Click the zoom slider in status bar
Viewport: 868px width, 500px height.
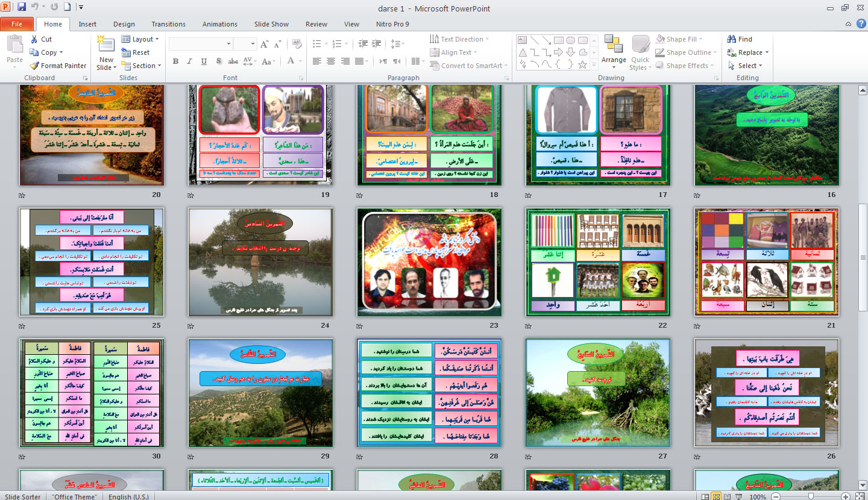tap(811, 496)
